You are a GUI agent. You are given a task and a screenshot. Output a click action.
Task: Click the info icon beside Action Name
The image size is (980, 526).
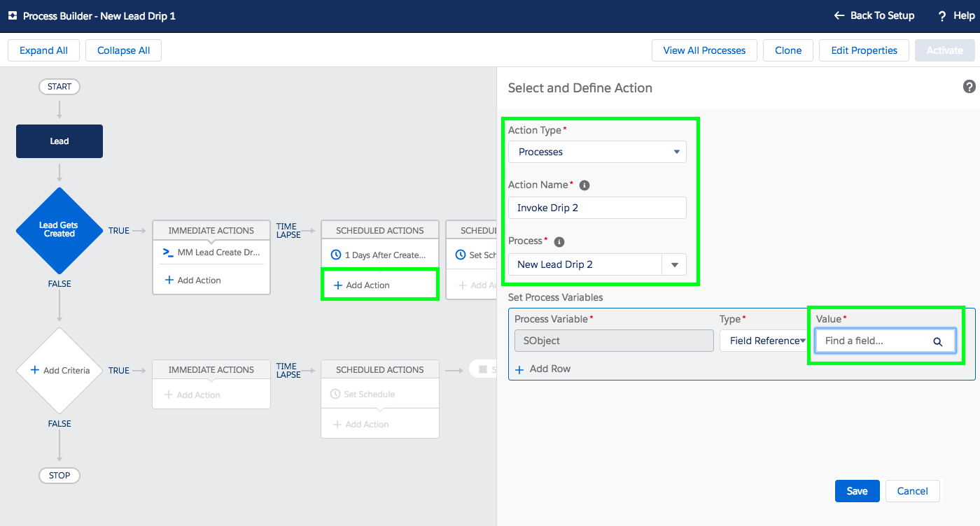tap(584, 185)
